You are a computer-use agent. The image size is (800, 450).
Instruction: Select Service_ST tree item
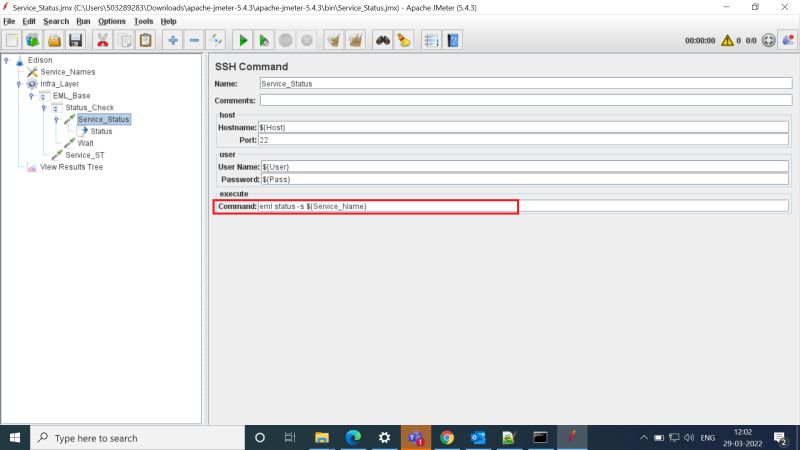coord(85,155)
